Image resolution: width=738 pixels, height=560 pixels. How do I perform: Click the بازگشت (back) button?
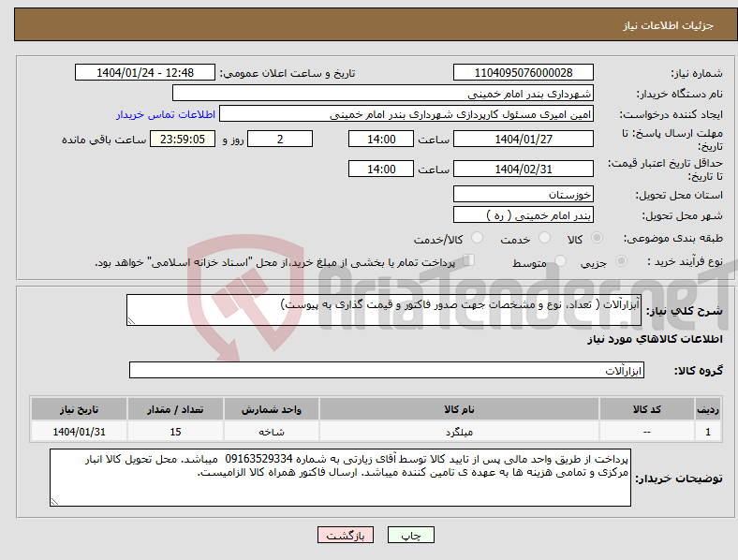(x=346, y=535)
